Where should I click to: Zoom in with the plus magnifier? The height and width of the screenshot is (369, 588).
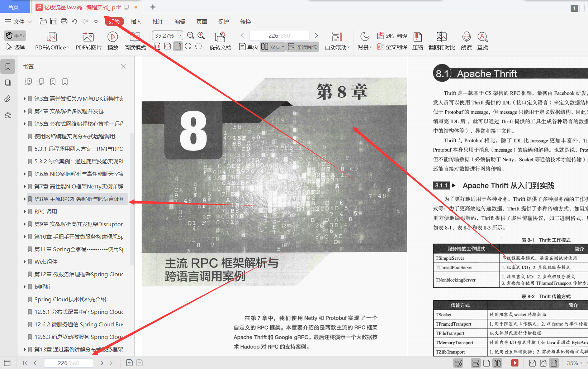(x=201, y=35)
